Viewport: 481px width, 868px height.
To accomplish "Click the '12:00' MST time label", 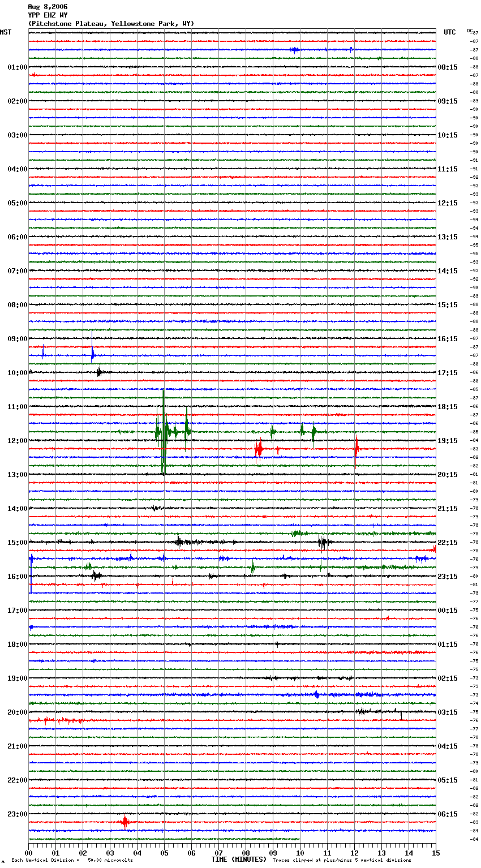I will tap(18, 441).
